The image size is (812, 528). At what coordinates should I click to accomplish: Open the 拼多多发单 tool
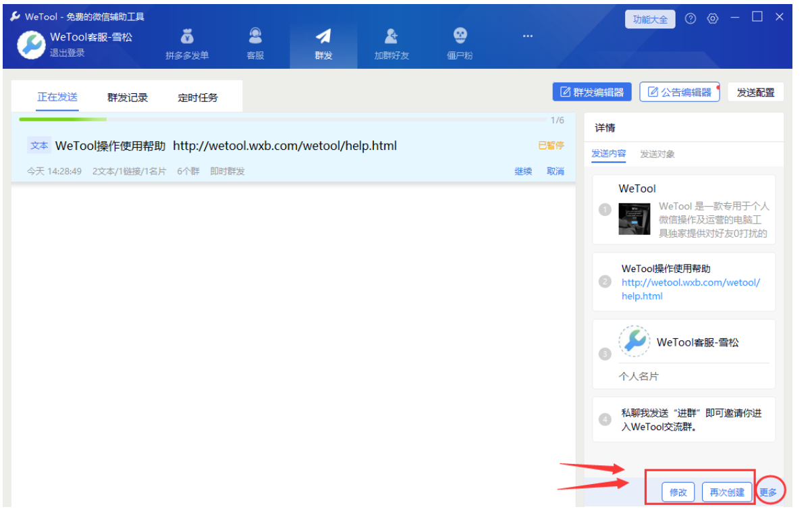[187, 45]
